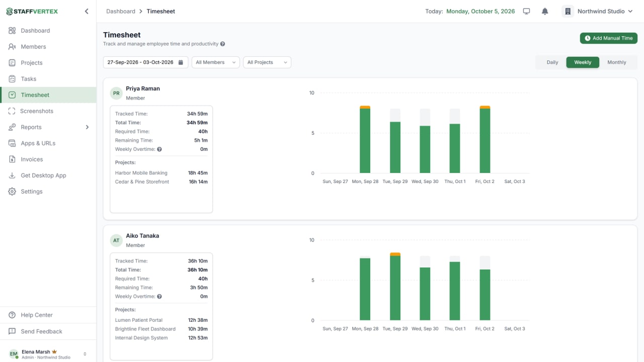Open Projects in the sidebar
Screen dimensions: 644x362
[x=48, y=63]
